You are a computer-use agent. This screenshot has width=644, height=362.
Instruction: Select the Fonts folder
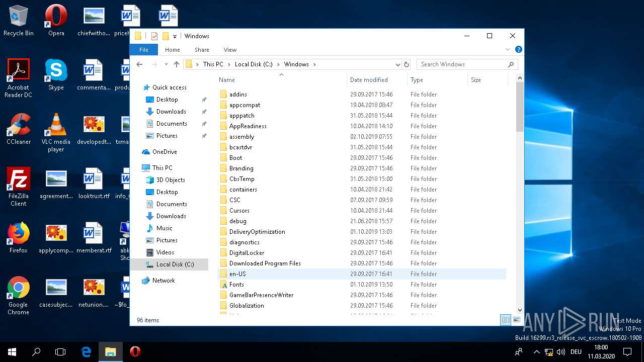[361, 285]
